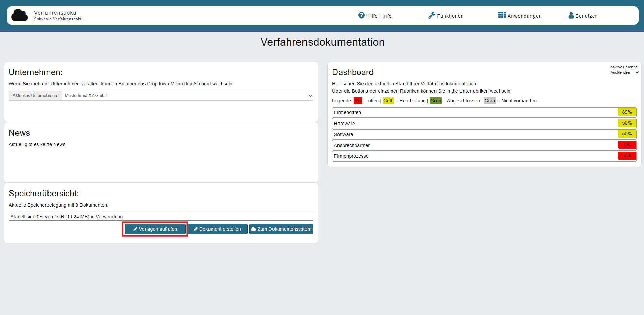Open the Firmenprozesse dashboard row
This screenshot has width=644, height=315.
(484, 156)
